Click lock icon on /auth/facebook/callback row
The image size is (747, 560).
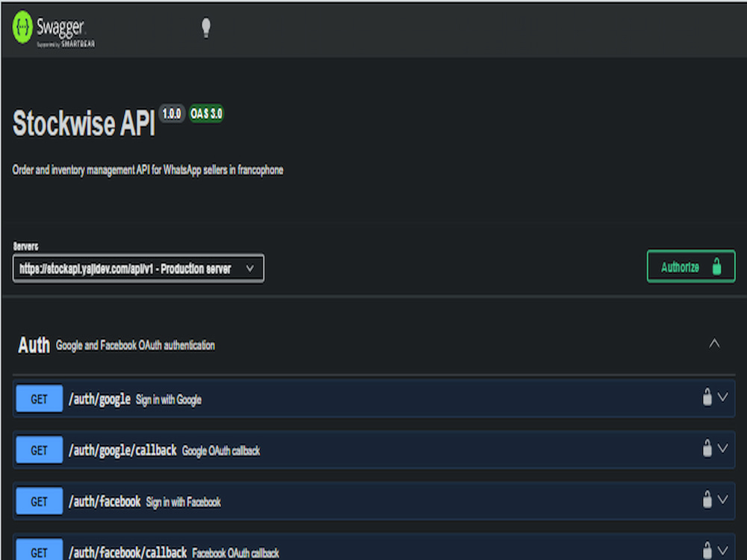pos(707,550)
